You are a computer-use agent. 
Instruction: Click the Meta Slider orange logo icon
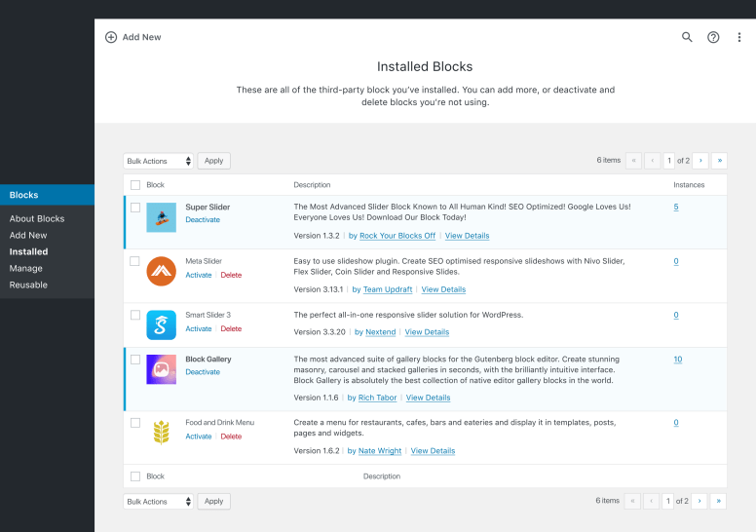[x=161, y=271]
